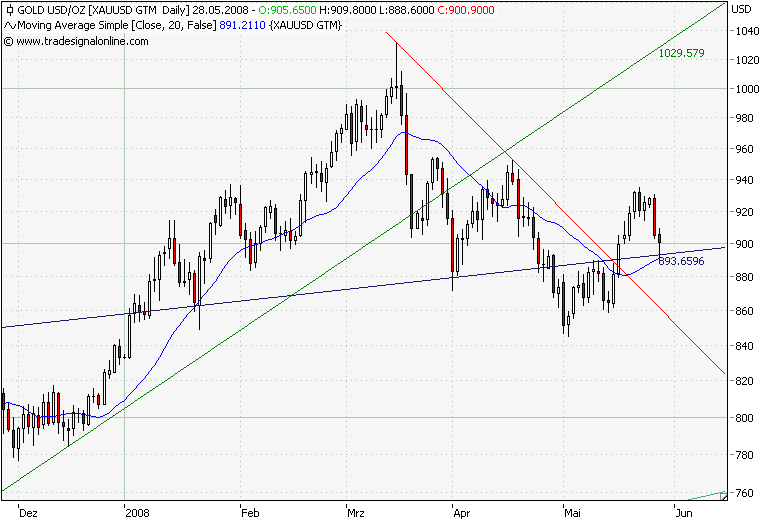Click the 880 price axis label
The image size is (769, 520).
pos(744,277)
